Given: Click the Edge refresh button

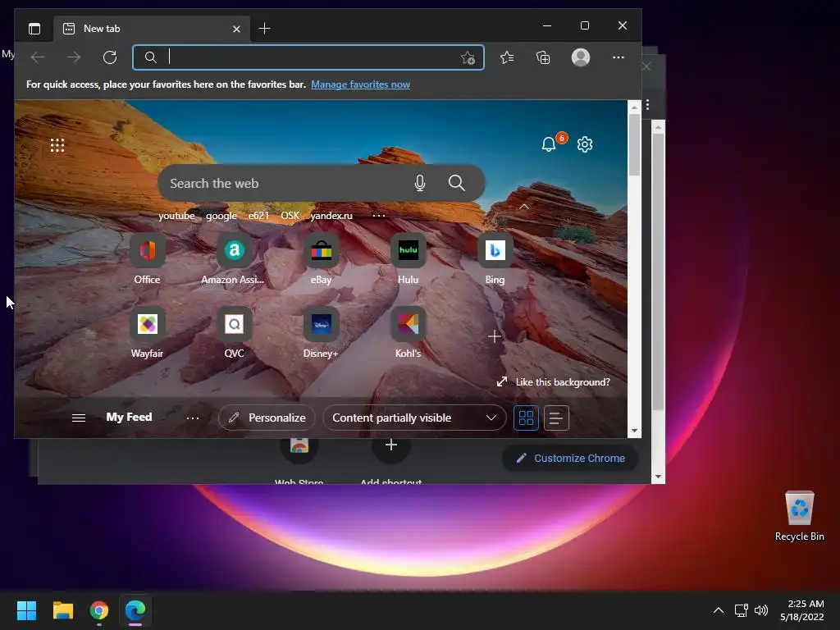Looking at the screenshot, I should tap(110, 57).
